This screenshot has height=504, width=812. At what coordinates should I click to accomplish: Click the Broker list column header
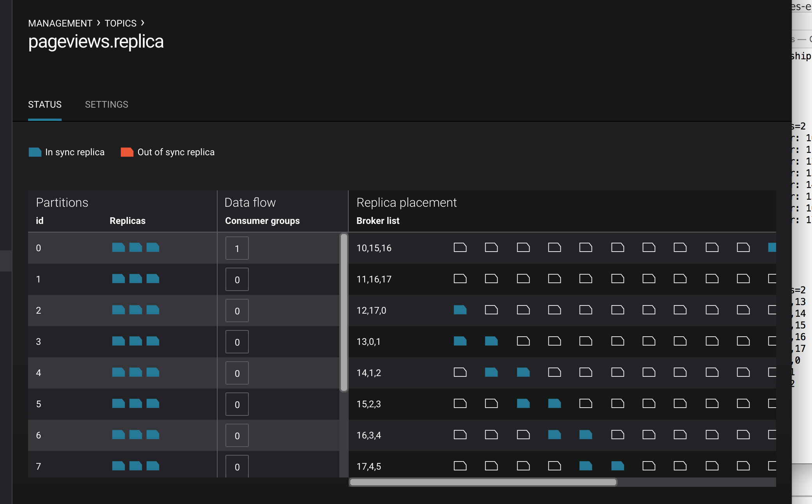pyautogui.click(x=378, y=221)
